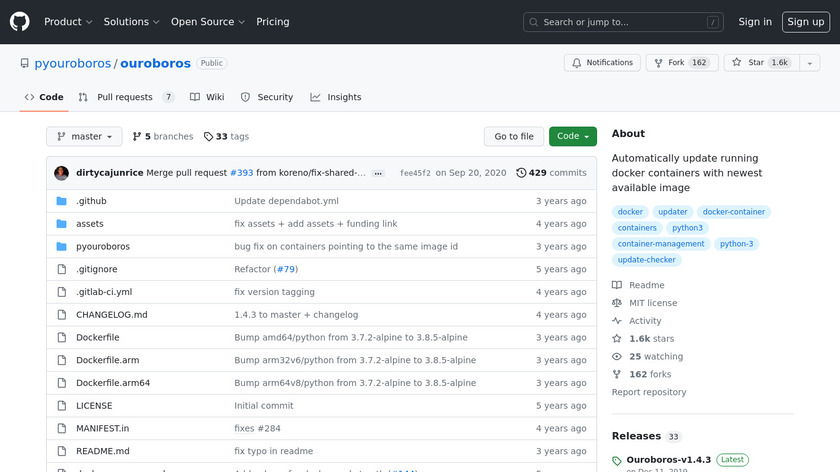
Task: Open README.md file
Action: coord(103,451)
